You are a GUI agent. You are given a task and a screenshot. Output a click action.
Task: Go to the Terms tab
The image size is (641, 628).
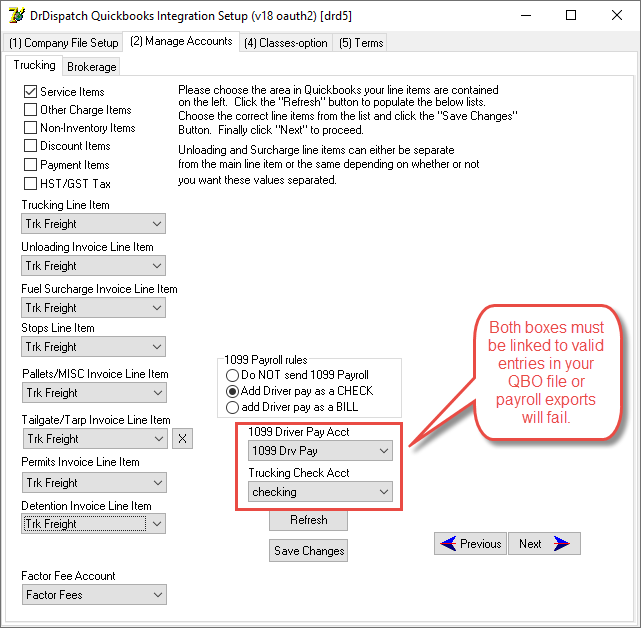[x=361, y=43]
